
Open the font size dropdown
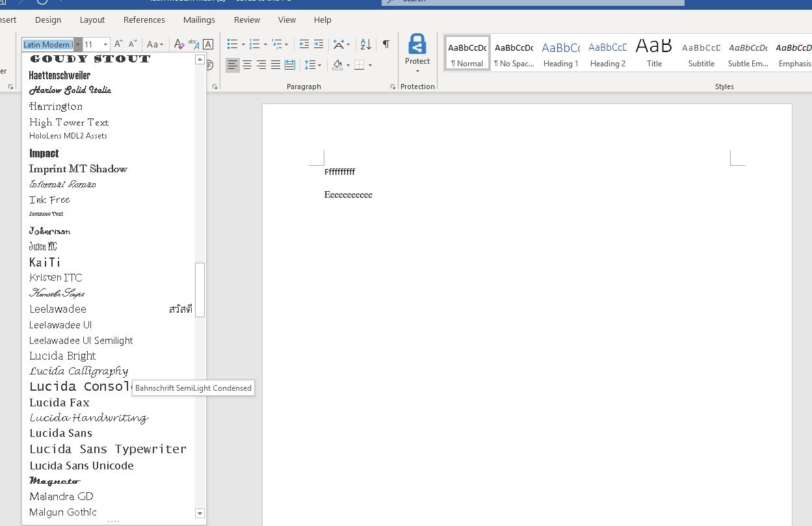(x=105, y=44)
